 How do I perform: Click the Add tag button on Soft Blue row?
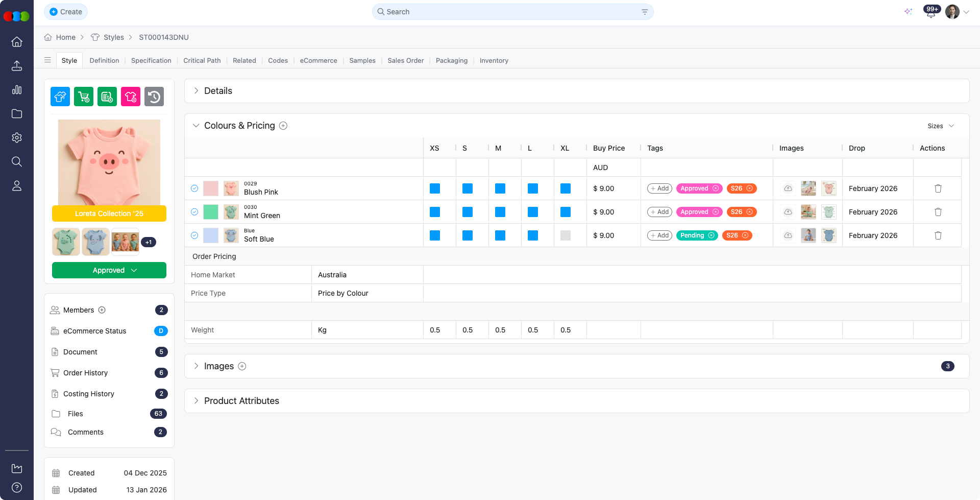click(659, 235)
